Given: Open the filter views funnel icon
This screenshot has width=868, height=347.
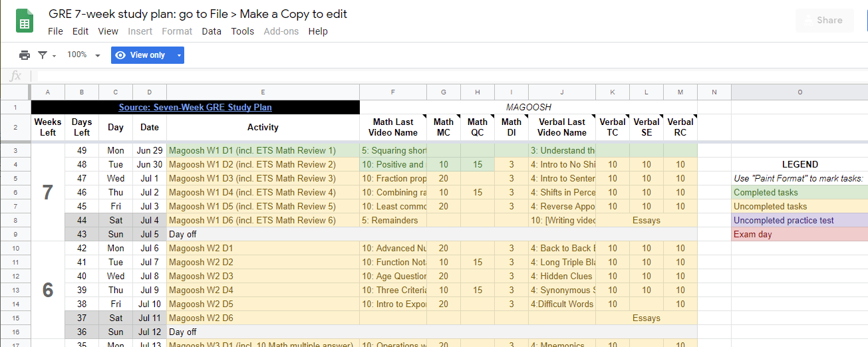Looking at the screenshot, I should [43, 55].
